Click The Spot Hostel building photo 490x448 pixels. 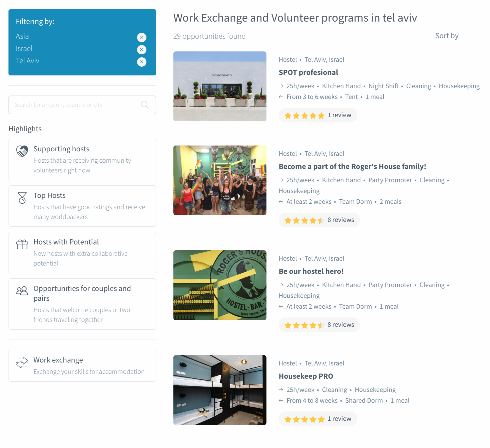tap(220, 86)
